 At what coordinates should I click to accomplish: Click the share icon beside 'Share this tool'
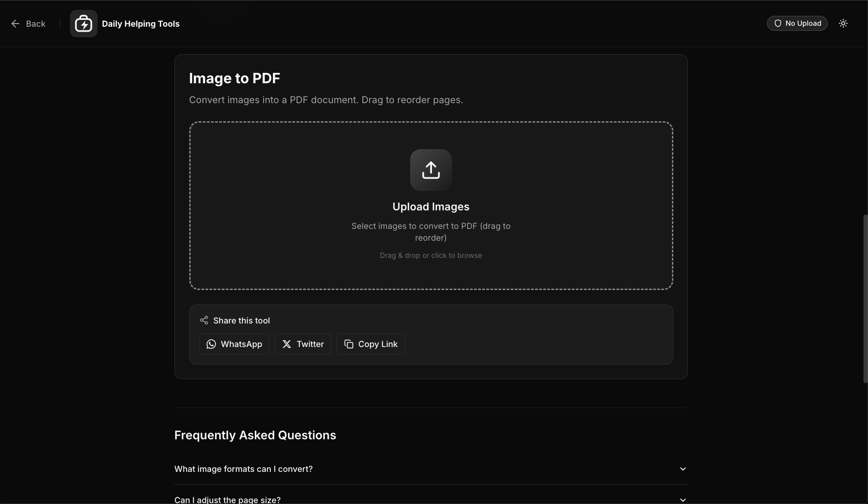point(204,320)
